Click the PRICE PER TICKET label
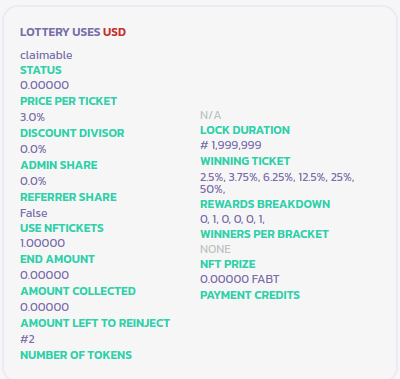 69,101
